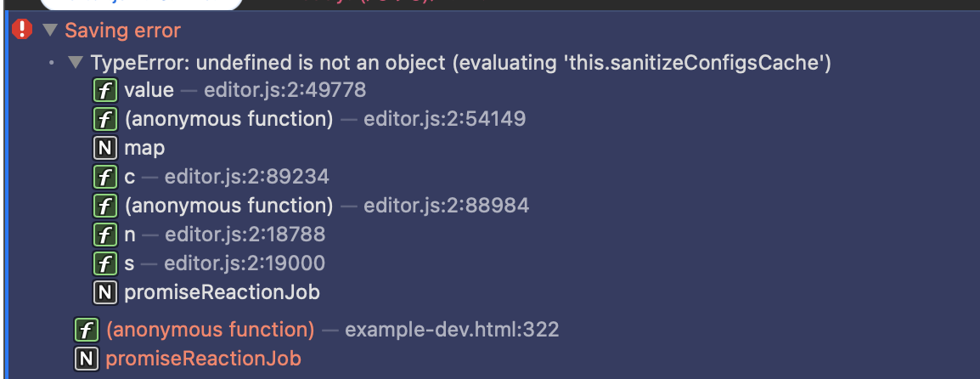The width and height of the screenshot is (980, 379).
Task: Open editor.js:2:54149 source link
Action: pyautogui.click(x=444, y=118)
